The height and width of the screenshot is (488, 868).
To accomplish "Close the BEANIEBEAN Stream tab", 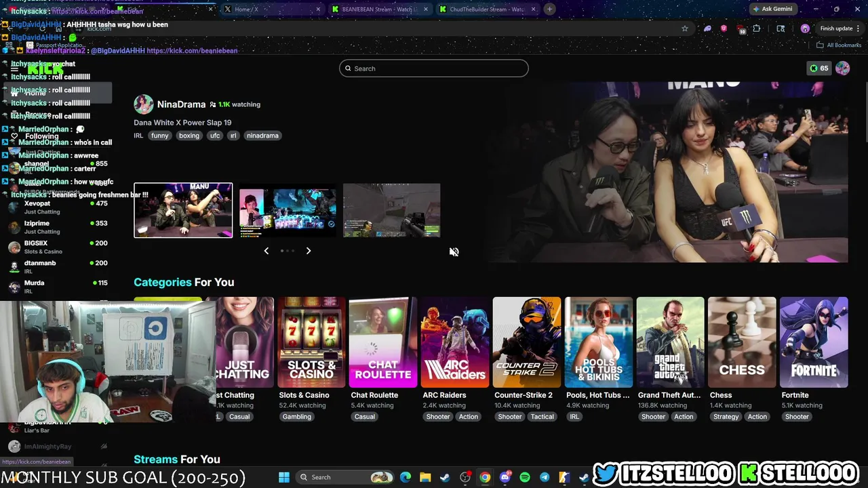I will 426,9.
